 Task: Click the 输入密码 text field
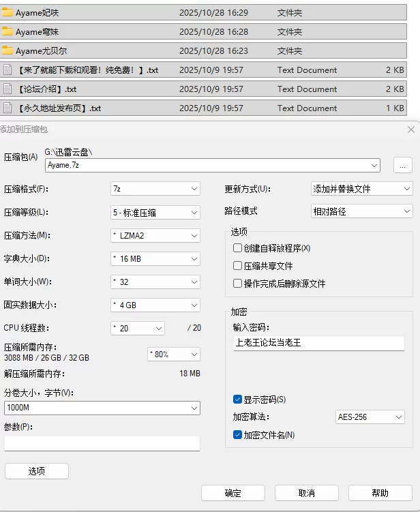pyautogui.click(x=318, y=343)
